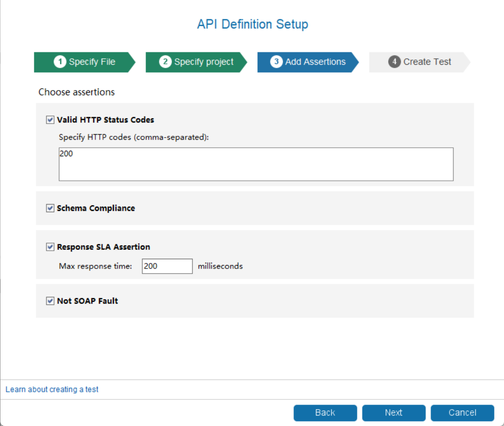Click the number 1 circle on Specify File
This screenshot has height=426, width=504.
pyautogui.click(x=60, y=62)
